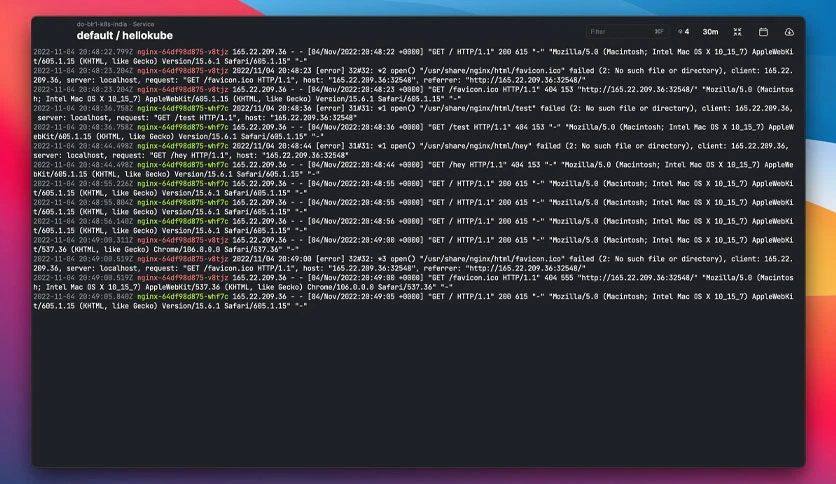
Task: Toggle the collapse/compact view arrows icon
Action: pos(737,32)
